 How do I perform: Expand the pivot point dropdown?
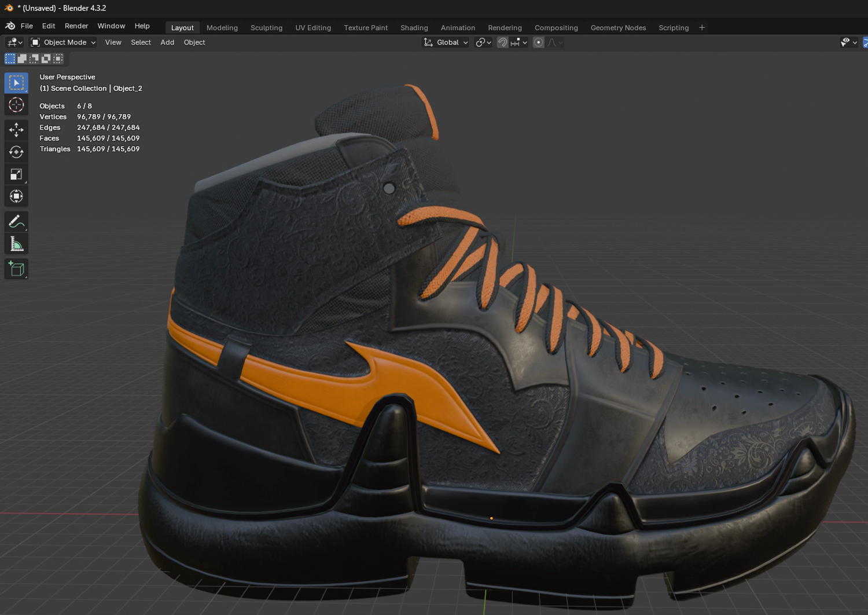[483, 42]
